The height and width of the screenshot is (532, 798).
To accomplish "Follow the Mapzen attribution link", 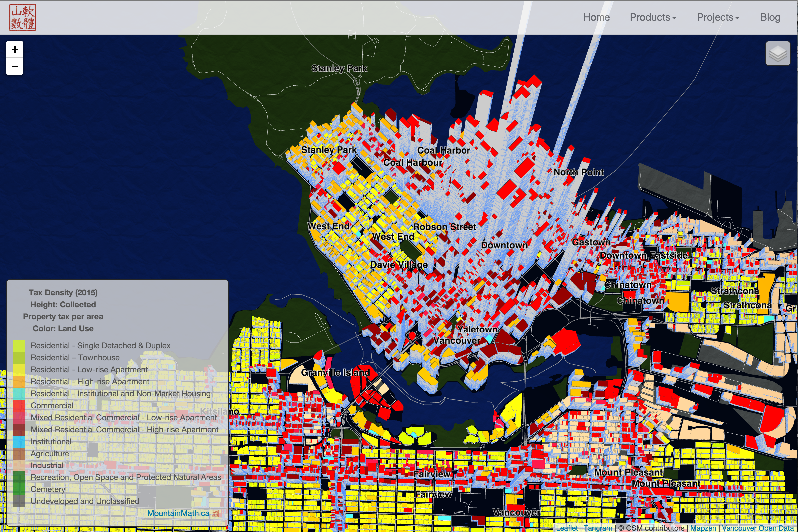I will pyautogui.click(x=703, y=528).
